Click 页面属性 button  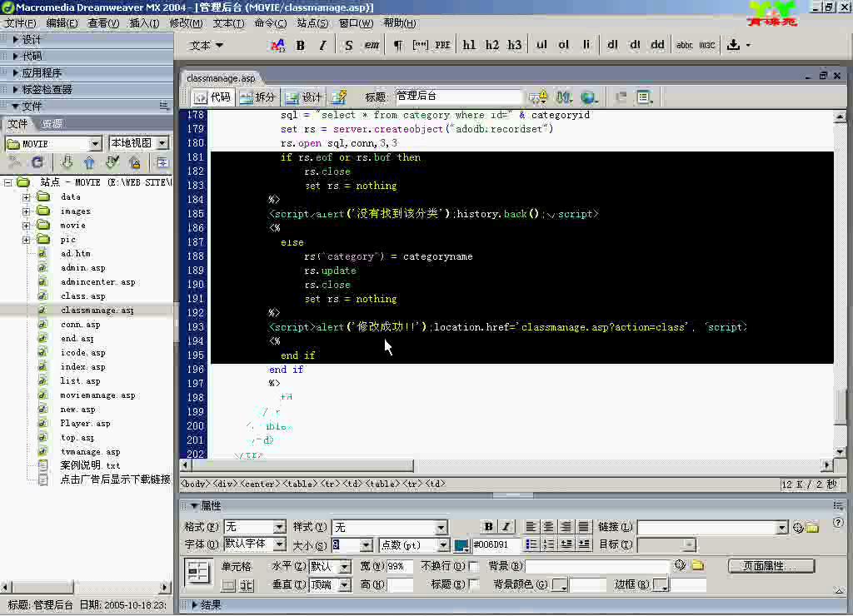coord(771,566)
